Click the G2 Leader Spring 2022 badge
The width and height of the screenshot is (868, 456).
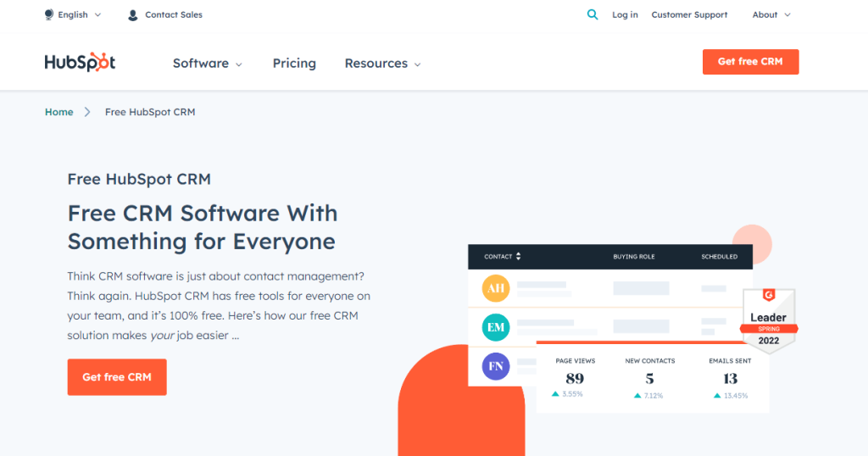768,320
